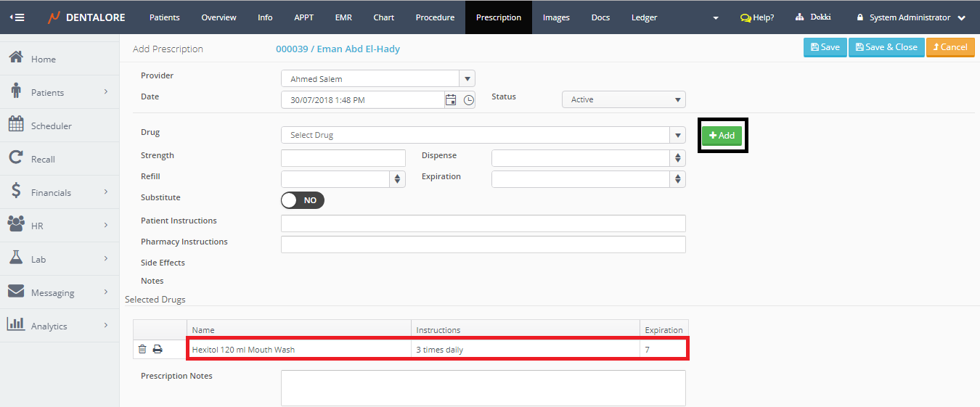980x407 pixels.
Task: Toggle the Substitute switch
Action: click(302, 200)
